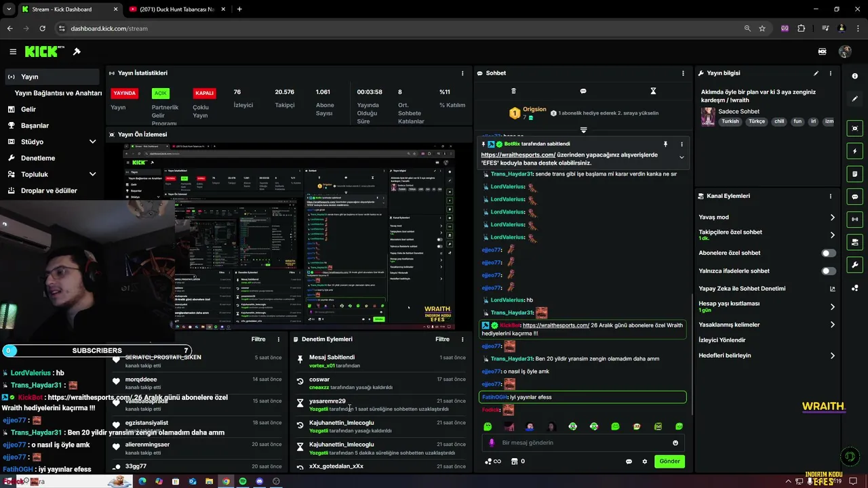This screenshot has width=868, height=488.
Task: Open KickBot's wraithesports.com link in chat
Action: 556,325
